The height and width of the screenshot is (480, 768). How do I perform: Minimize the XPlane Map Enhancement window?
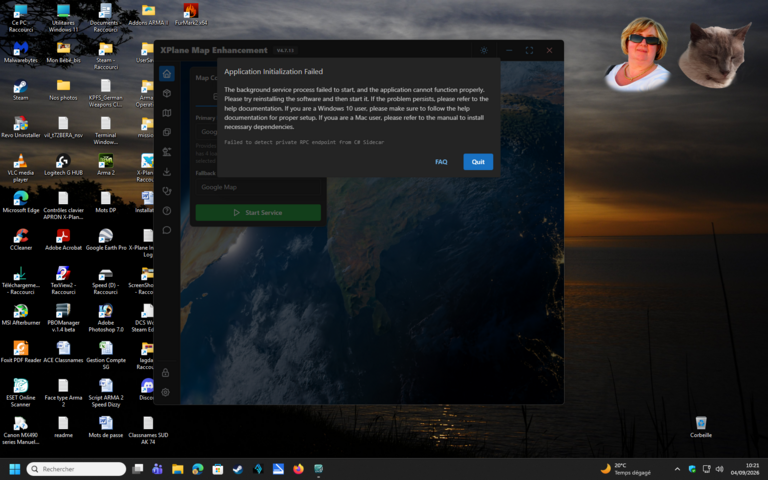click(509, 50)
